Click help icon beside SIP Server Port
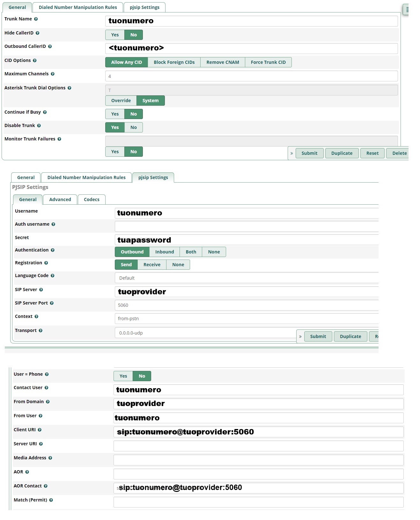 point(52,303)
